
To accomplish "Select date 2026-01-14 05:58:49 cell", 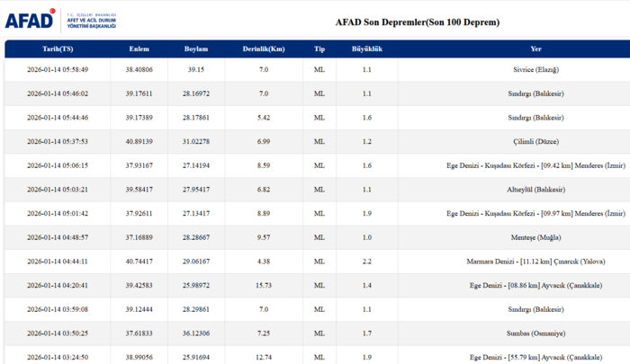I will click(x=58, y=69).
